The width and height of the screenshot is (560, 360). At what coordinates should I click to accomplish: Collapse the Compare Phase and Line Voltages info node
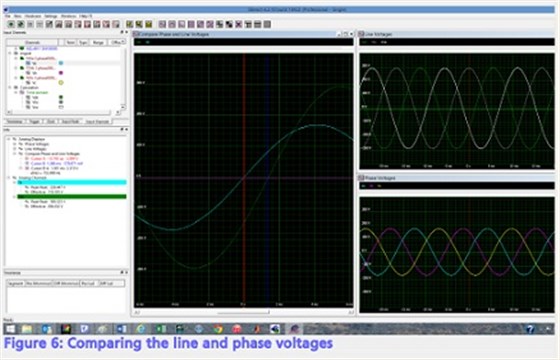pos(15,154)
